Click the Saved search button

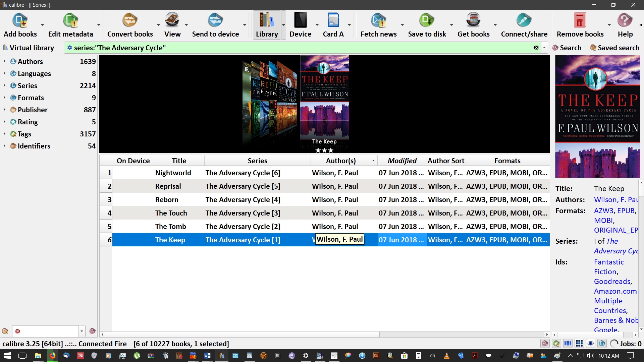click(x=615, y=48)
